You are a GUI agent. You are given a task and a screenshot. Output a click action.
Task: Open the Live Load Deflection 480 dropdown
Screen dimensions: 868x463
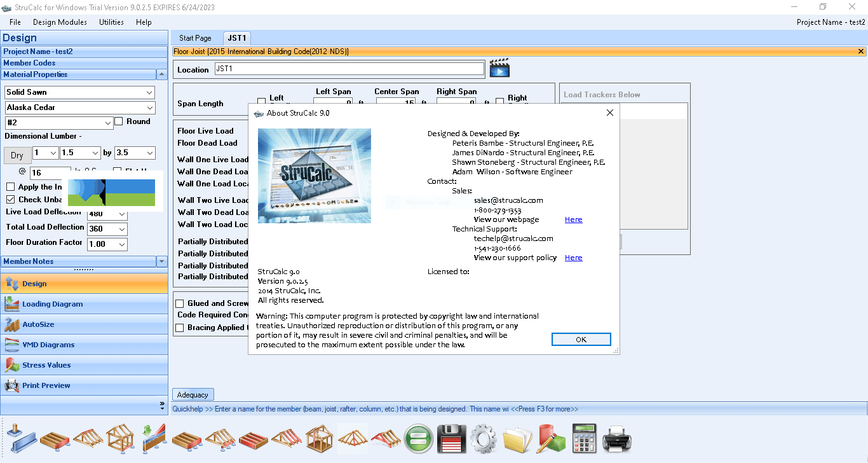122,214
